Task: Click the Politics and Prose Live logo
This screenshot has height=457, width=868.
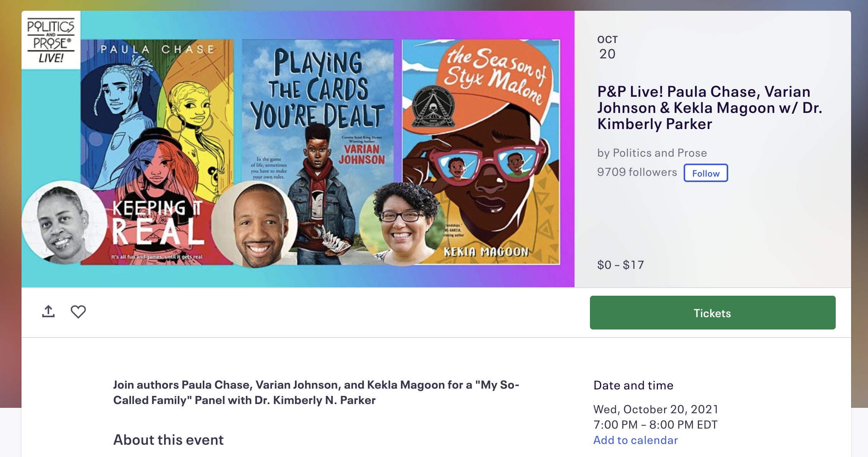Action: (x=51, y=40)
